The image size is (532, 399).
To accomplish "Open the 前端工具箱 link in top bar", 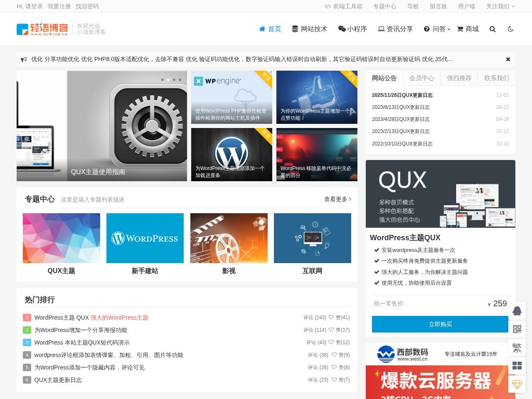I will [x=343, y=6].
